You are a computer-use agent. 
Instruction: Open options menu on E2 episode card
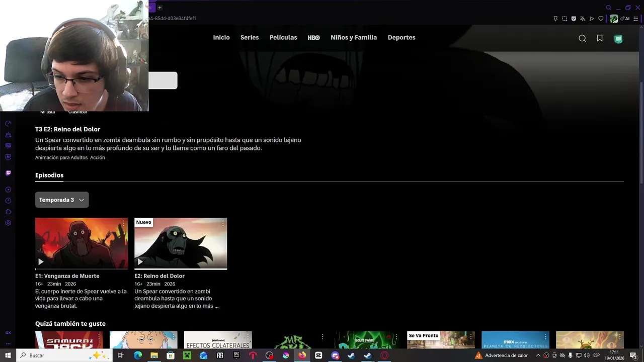click(223, 223)
